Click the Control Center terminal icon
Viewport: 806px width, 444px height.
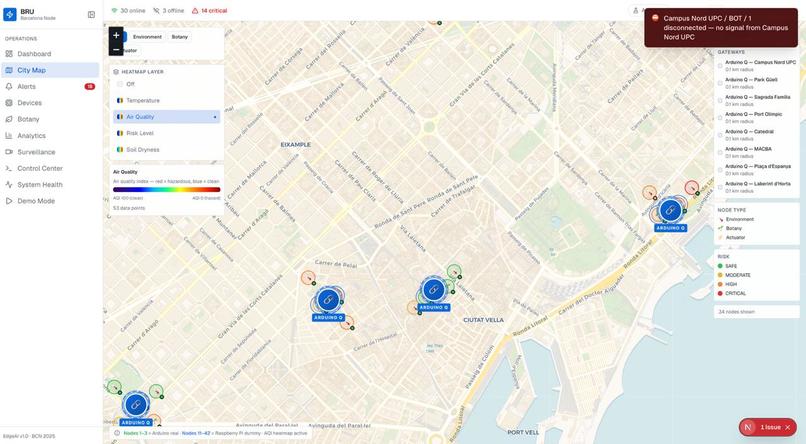tap(9, 168)
